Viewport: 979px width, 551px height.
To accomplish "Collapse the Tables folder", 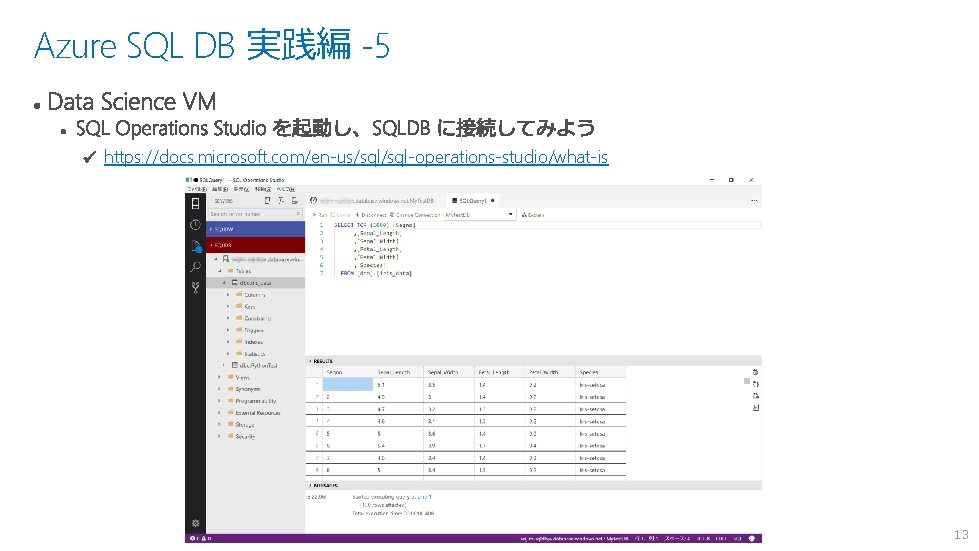I will (220, 271).
